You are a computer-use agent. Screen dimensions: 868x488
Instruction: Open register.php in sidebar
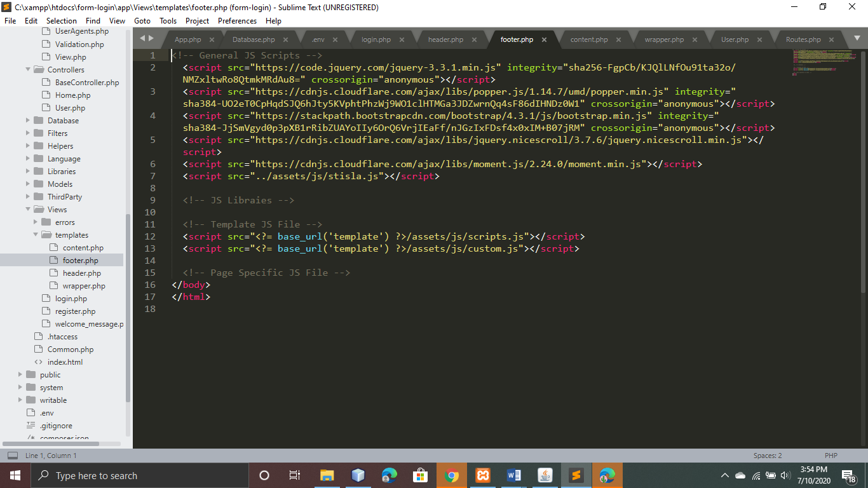coord(75,311)
